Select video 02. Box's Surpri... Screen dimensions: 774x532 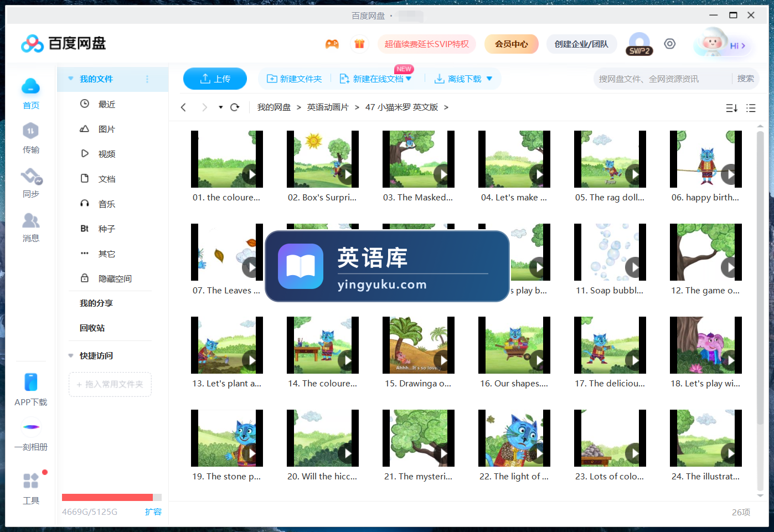click(323, 159)
